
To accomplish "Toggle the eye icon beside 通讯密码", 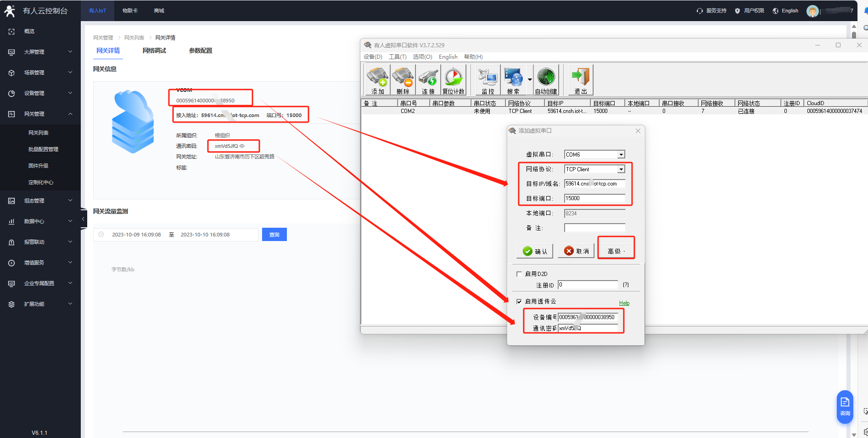I will pos(242,146).
